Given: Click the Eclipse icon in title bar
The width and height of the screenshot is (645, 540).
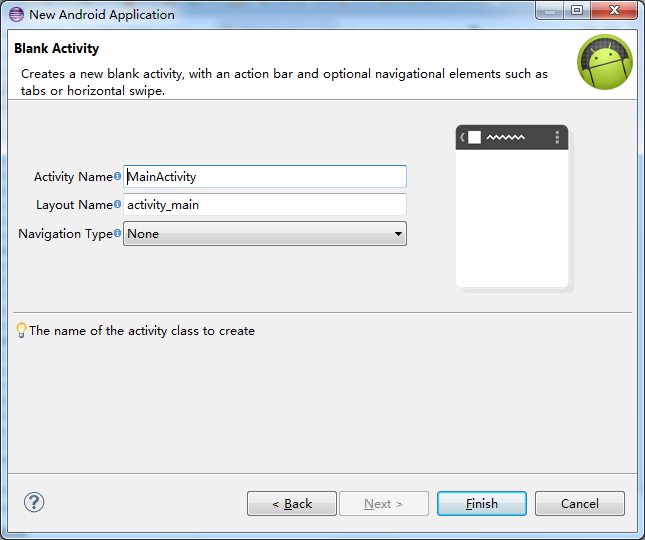Looking at the screenshot, I should [16, 14].
